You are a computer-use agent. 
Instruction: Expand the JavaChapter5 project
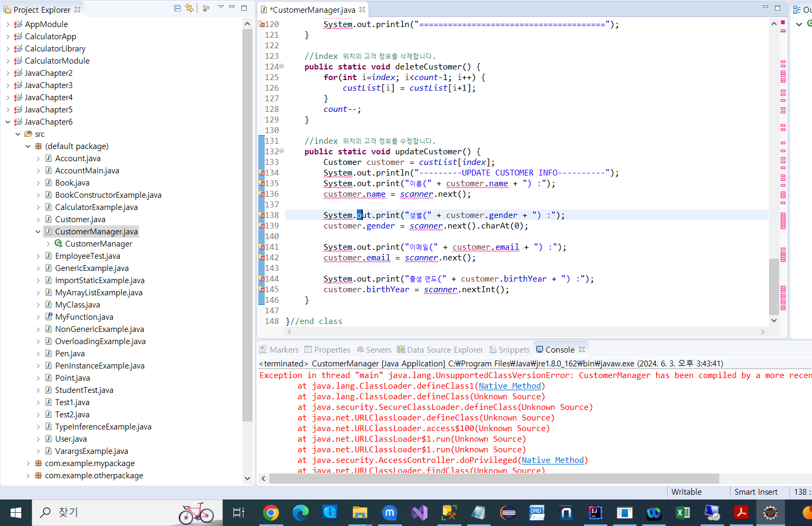click(7, 110)
